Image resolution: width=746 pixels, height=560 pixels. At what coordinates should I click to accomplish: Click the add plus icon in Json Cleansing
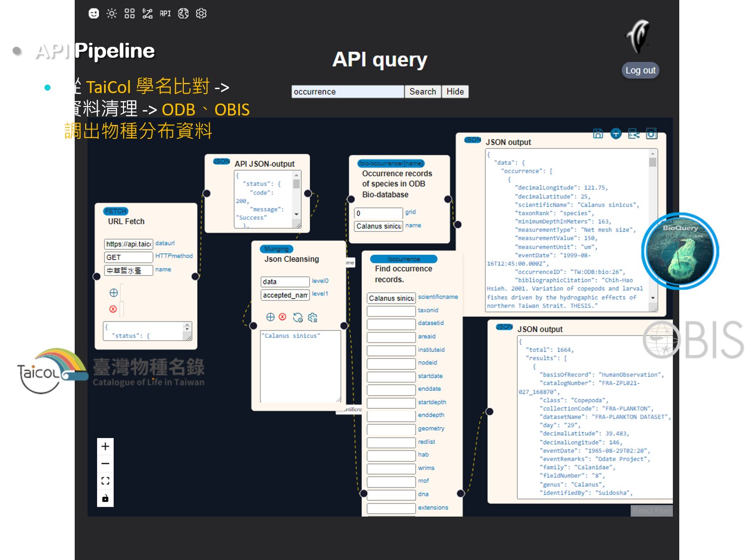(x=270, y=317)
